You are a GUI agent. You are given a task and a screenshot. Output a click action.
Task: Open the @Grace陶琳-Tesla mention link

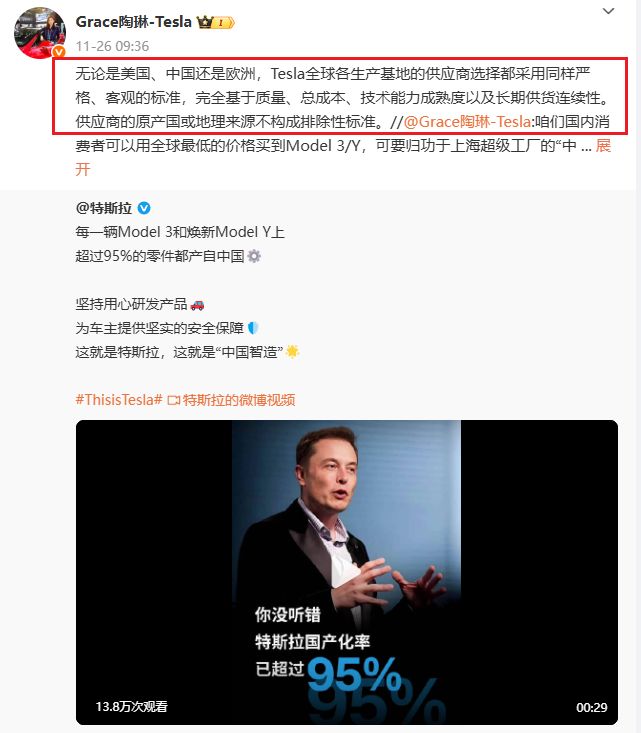coord(467,122)
